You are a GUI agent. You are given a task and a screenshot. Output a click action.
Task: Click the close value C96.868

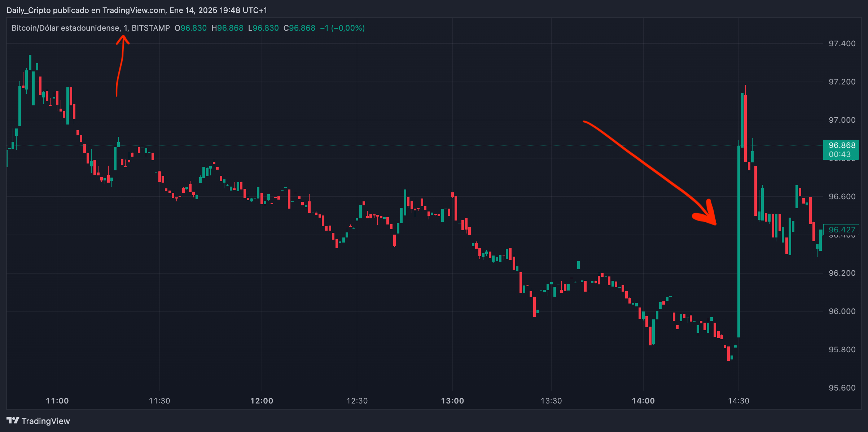point(299,28)
